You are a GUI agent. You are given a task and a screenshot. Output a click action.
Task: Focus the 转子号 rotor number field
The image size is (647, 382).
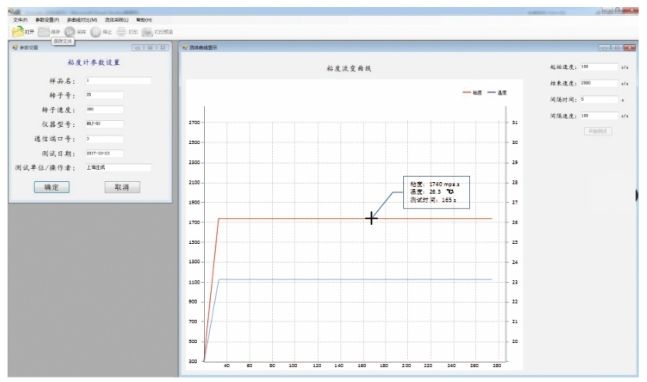point(104,95)
